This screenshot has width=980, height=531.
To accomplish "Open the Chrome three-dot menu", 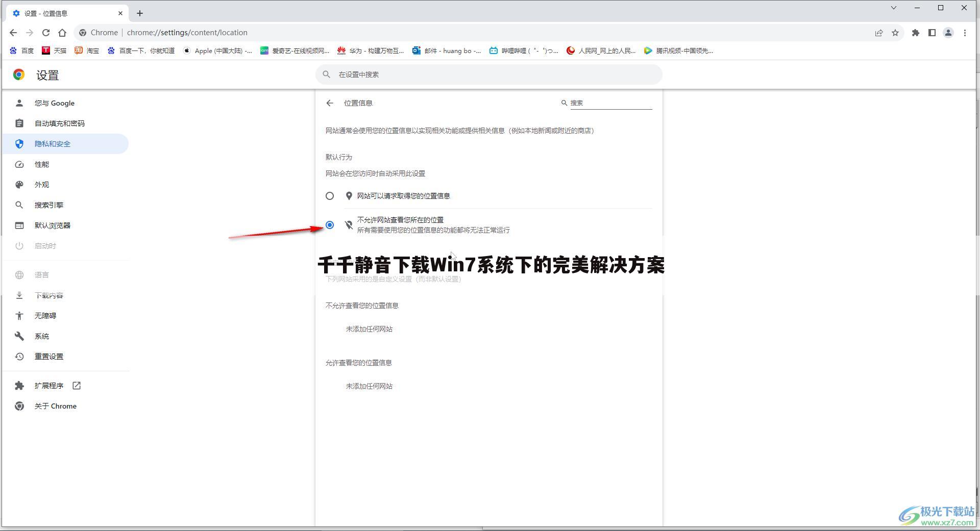I will (x=965, y=33).
